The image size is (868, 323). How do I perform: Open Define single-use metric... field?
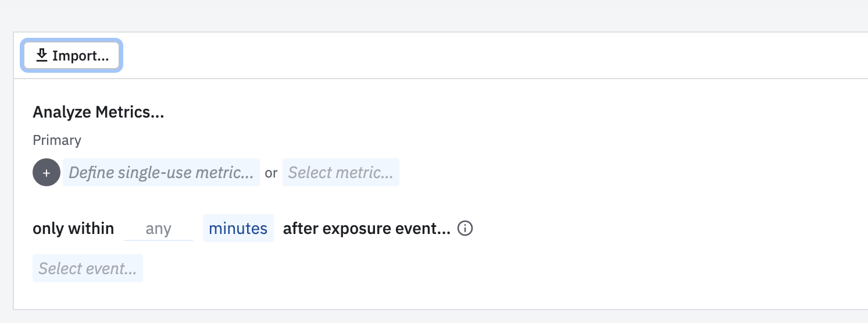click(x=161, y=172)
